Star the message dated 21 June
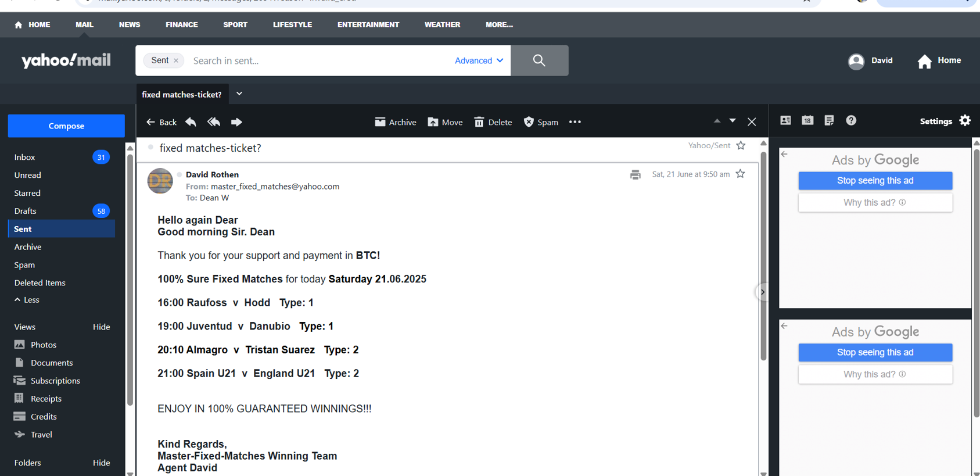The height and width of the screenshot is (476, 980). pos(740,174)
